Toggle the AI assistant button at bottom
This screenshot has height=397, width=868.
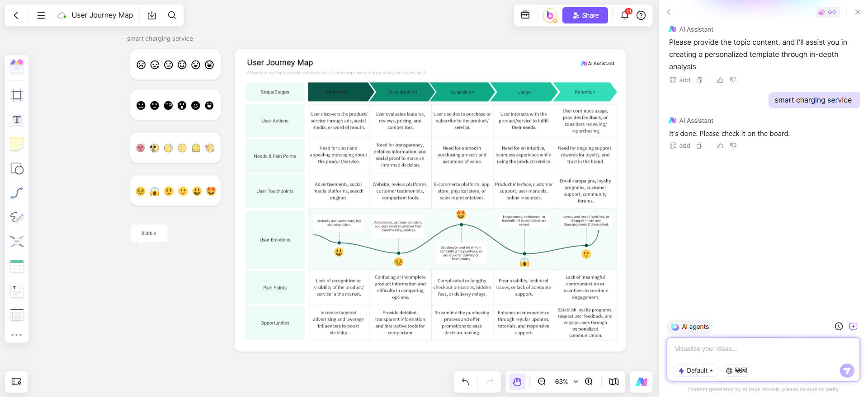coord(641,382)
